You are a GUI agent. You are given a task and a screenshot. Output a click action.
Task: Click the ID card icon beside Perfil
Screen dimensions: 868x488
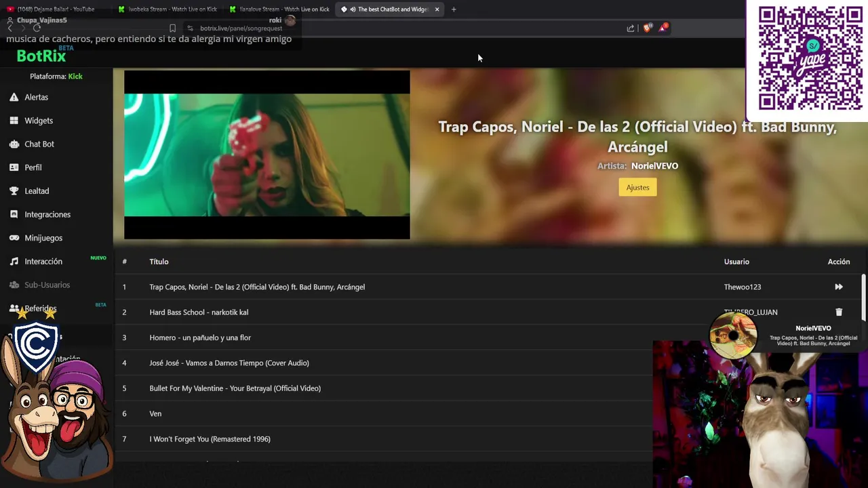tap(14, 167)
